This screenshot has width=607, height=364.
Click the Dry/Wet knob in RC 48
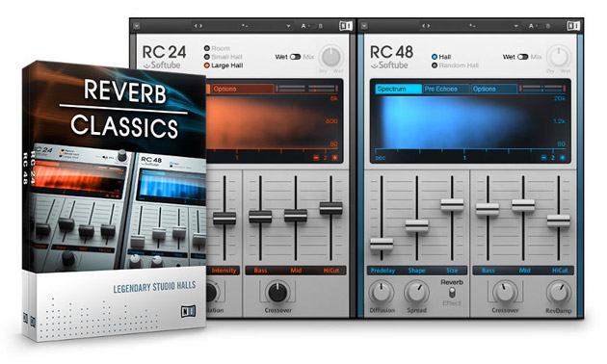[x=559, y=57]
